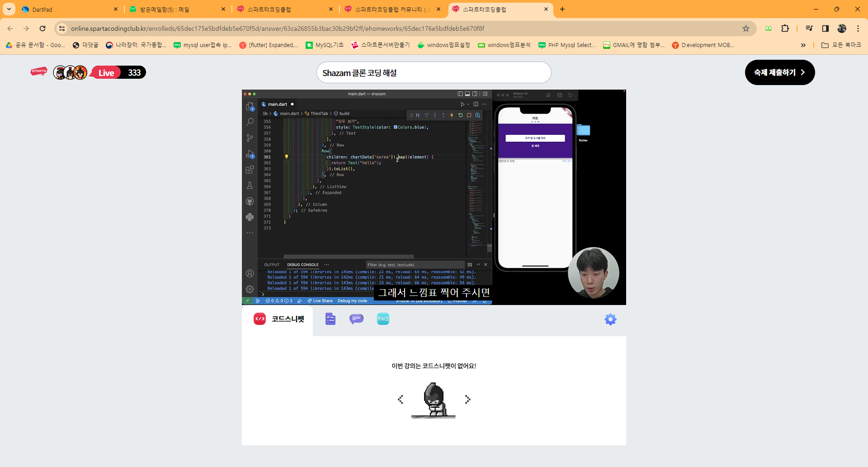Open the 대댓글 bookmark

pyautogui.click(x=85, y=45)
